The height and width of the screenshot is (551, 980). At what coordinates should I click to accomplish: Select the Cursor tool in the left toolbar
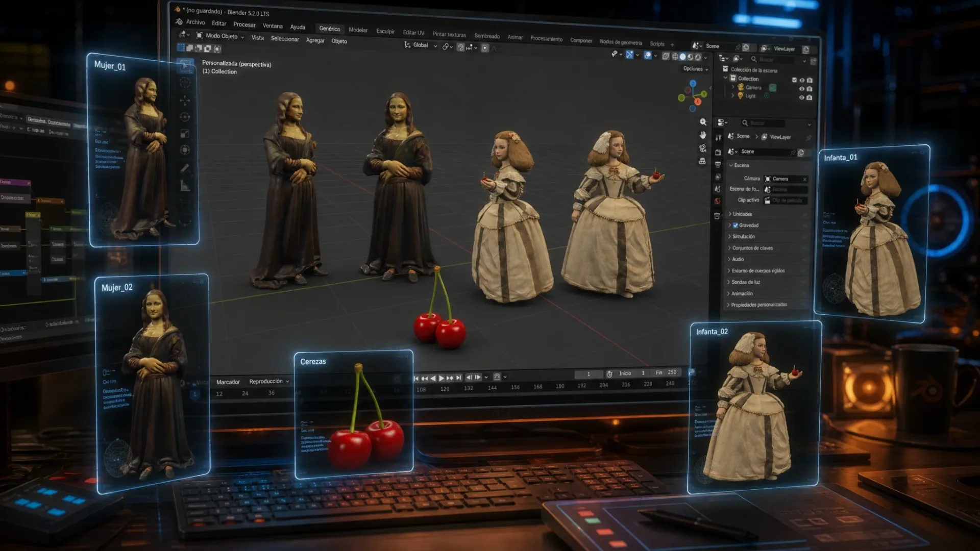(185, 82)
